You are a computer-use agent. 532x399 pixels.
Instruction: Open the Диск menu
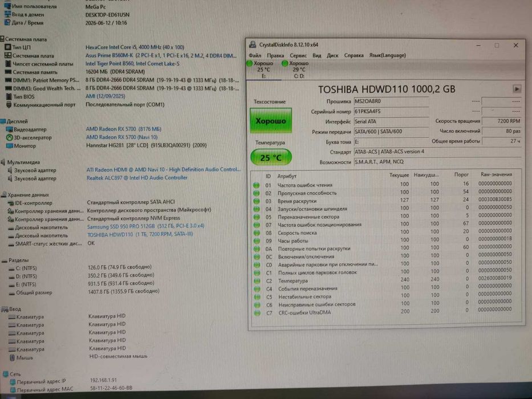(332, 55)
